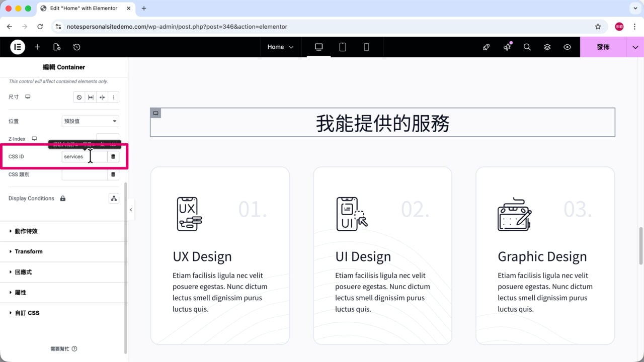Preview changes with the eye icon
Viewport: 644px width, 362px height.
[x=568, y=47]
